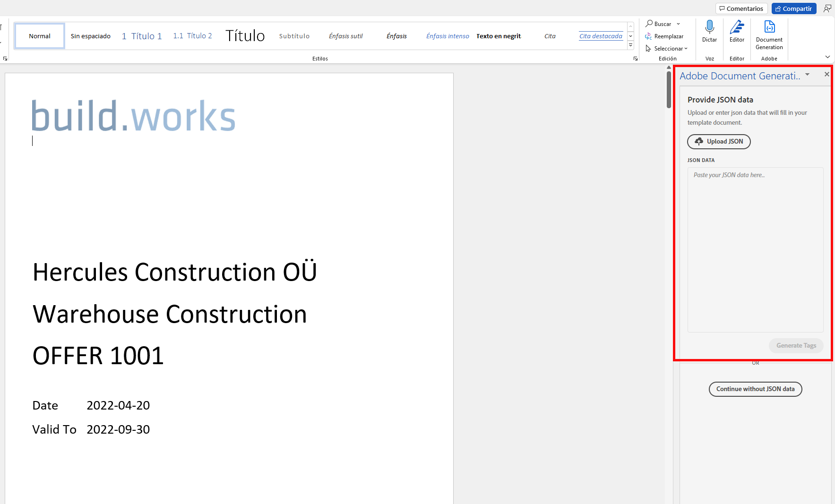Expand the Buscar dropdown arrow

[679, 24]
